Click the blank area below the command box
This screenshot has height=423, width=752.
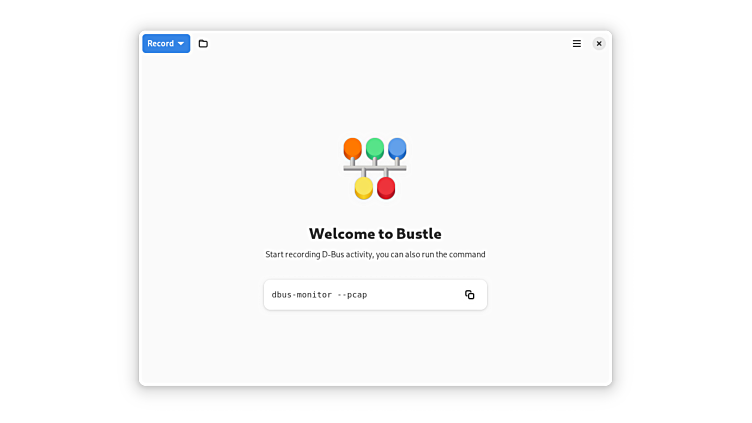point(375,350)
